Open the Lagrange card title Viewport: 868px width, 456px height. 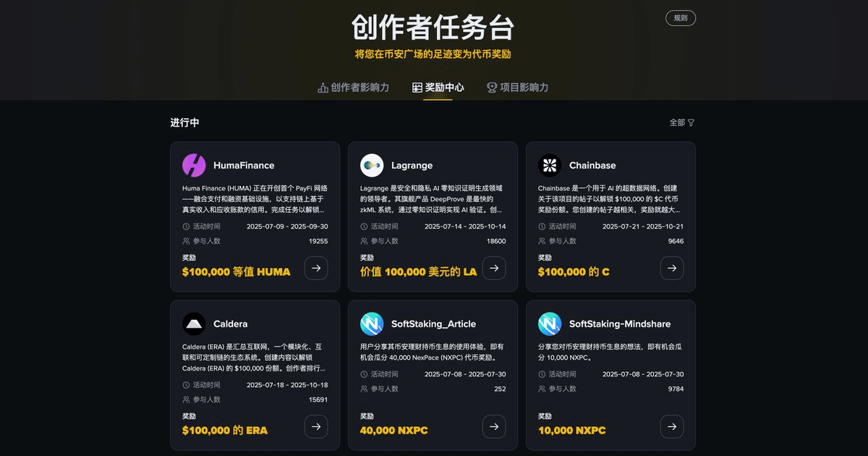(x=412, y=165)
